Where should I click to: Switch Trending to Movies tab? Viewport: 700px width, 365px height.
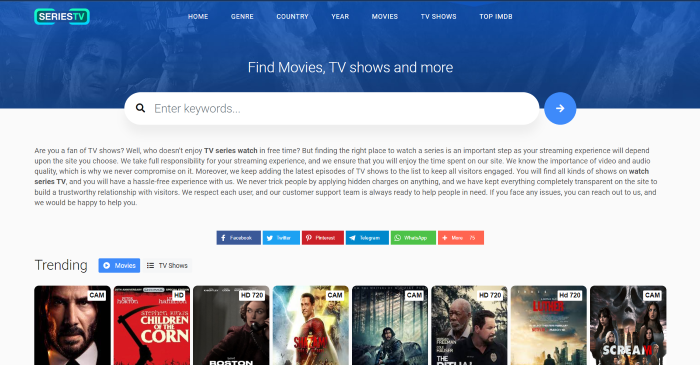(x=119, y=265)
